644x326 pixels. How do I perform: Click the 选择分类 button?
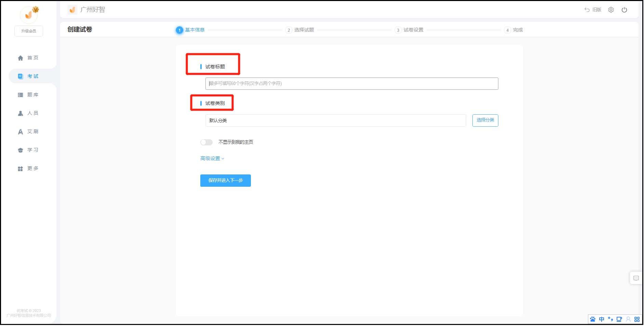point(485,120)
